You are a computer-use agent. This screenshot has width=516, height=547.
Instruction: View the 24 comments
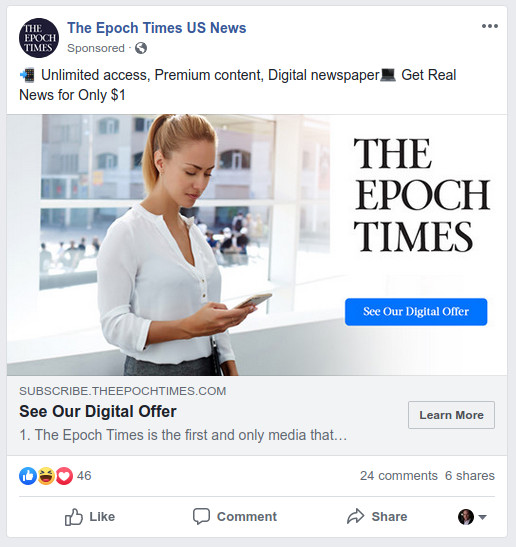[399, 476]
